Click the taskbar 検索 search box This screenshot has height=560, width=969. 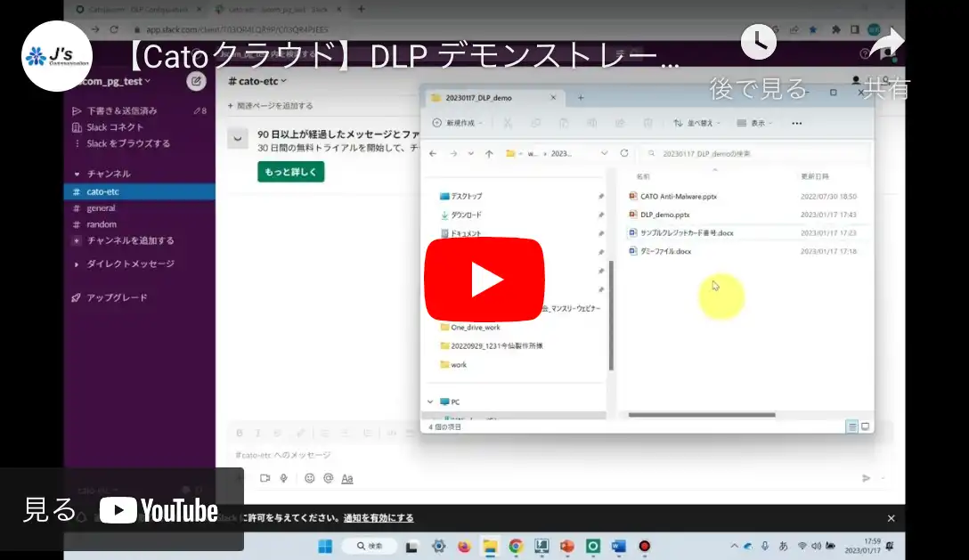[370, 547]
